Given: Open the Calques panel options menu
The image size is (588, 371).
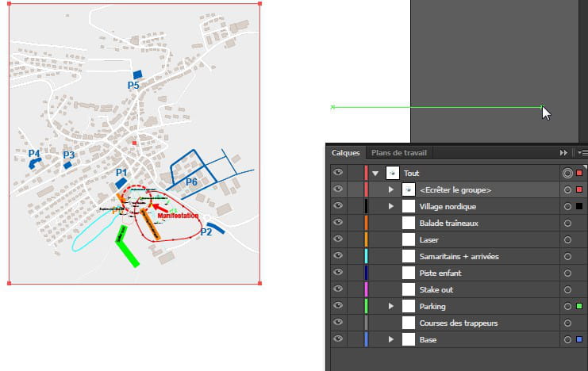Looking at the screenshot, I should pyautogui.click(x=582, y=152).
